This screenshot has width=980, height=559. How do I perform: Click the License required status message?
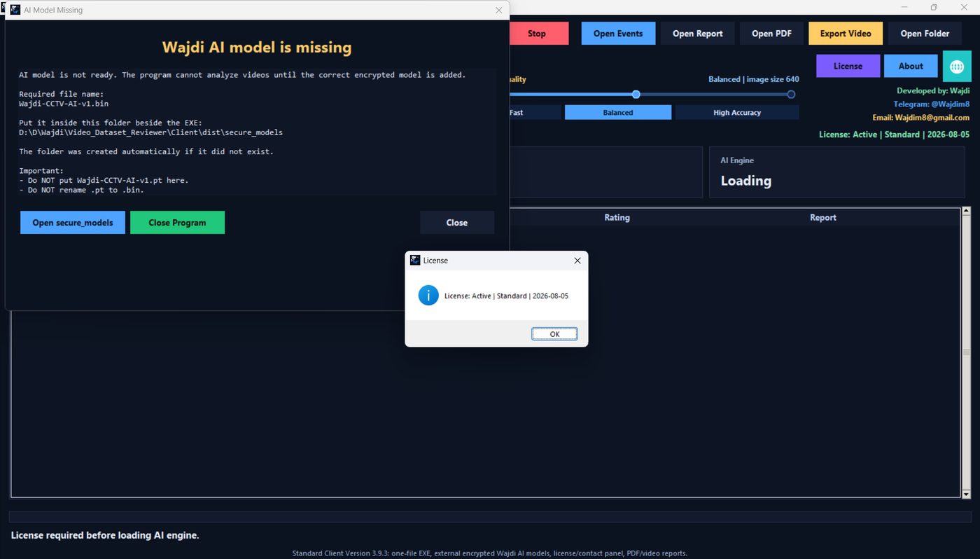pyautogui.click(x=105, y=535)
